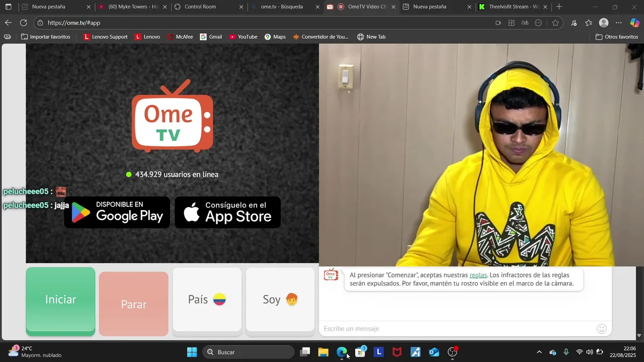Switch to ome.tv - Búsqueda tab

pos(285,7)
